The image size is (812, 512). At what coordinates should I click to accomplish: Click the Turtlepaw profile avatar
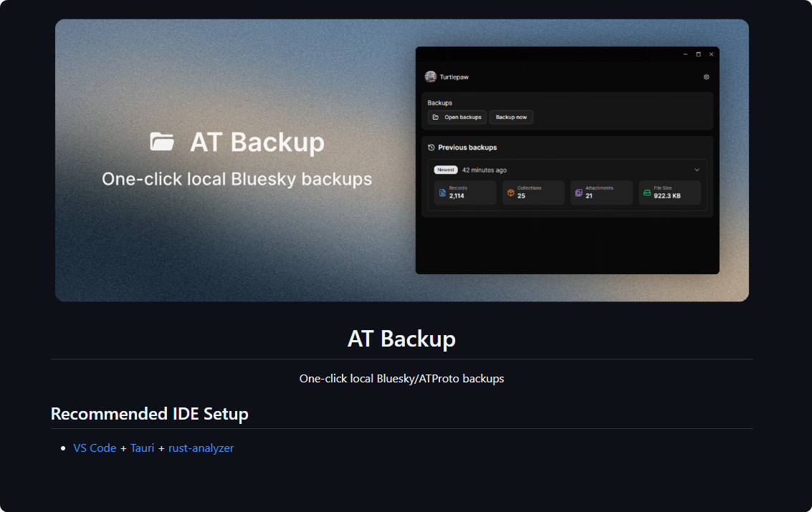(431, 77)
